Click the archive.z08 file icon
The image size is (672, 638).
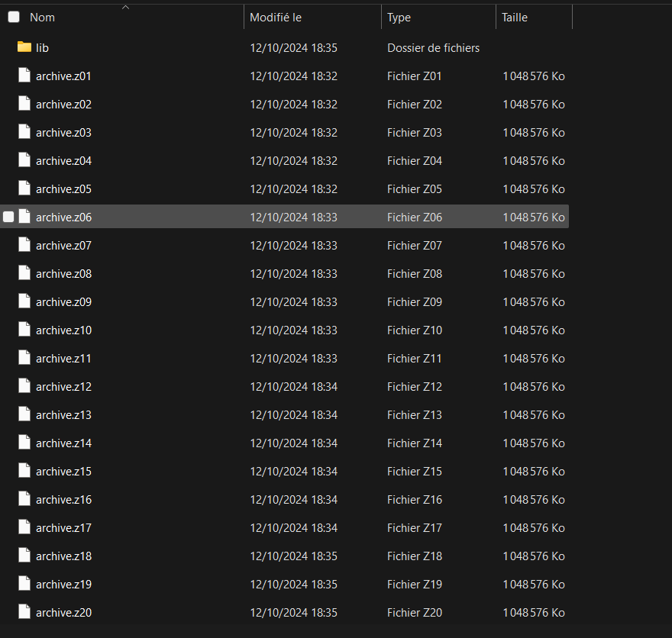pos(24,273)
